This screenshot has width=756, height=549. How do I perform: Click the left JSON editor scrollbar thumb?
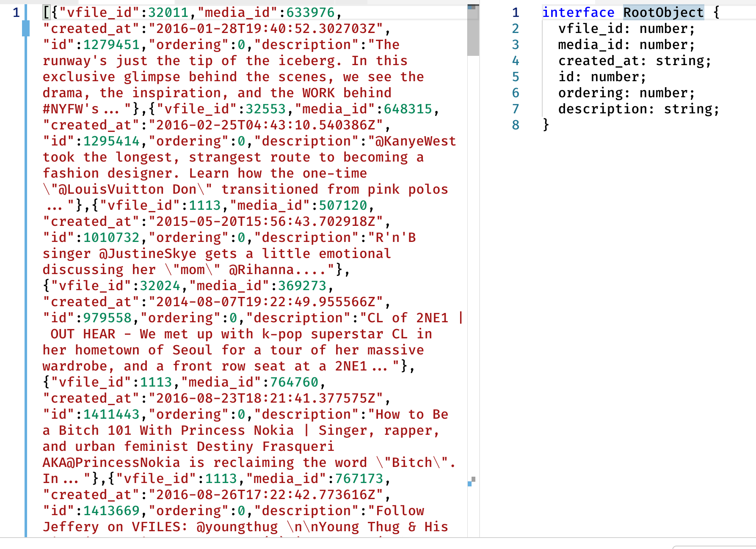click(x=473, y=30)
